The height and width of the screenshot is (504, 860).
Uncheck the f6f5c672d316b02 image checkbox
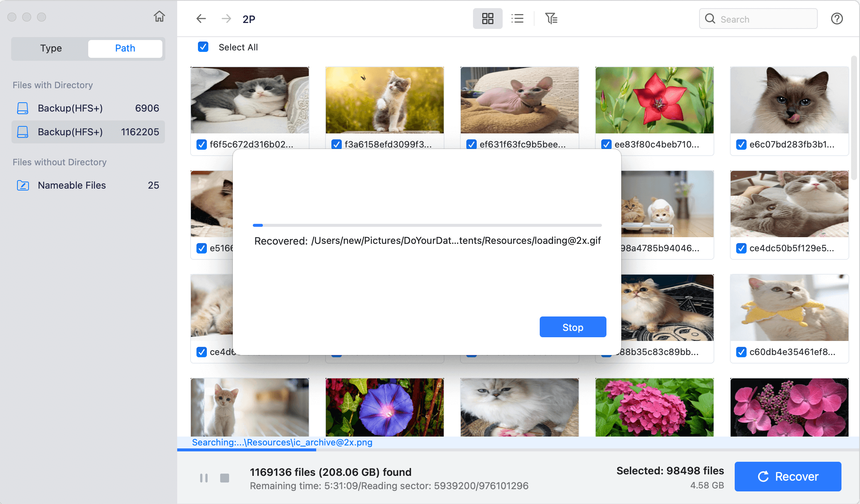(x=202, y=145)
